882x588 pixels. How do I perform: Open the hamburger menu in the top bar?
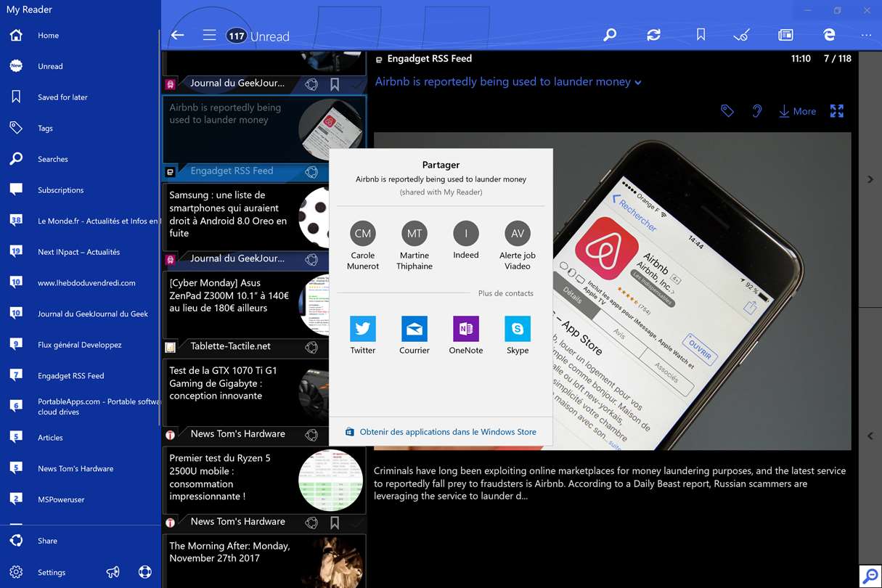click(x=210, y=35)
